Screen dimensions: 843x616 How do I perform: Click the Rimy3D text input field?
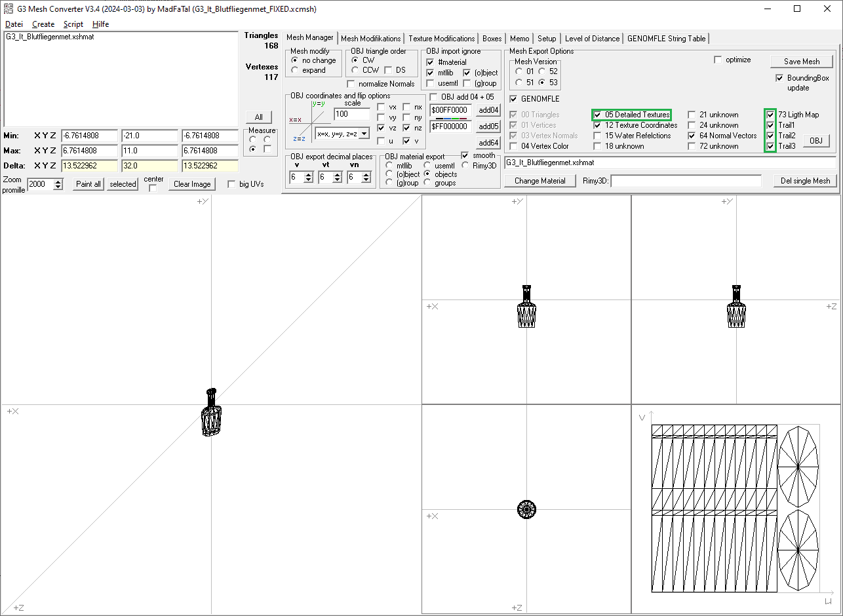click(x=686, y=181)
